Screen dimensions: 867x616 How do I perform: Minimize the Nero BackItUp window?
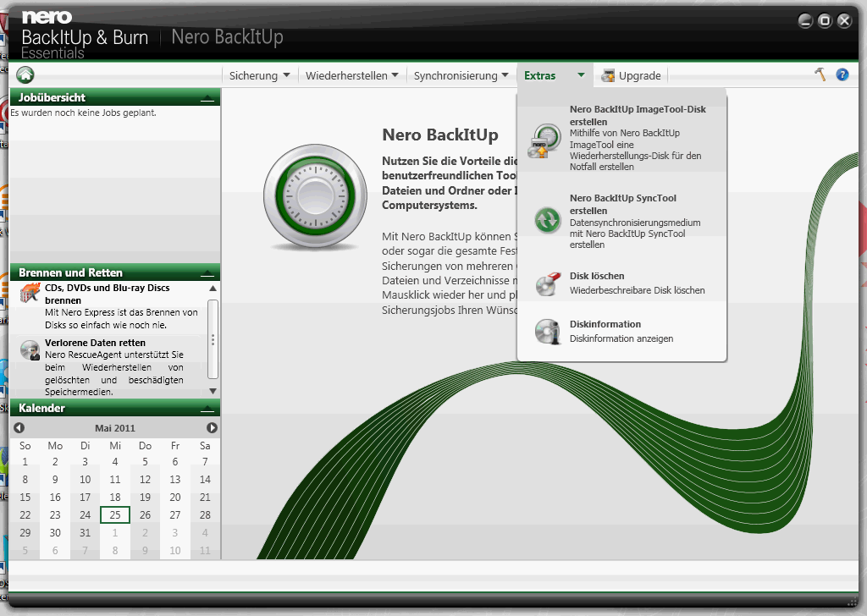click(805, 21)
